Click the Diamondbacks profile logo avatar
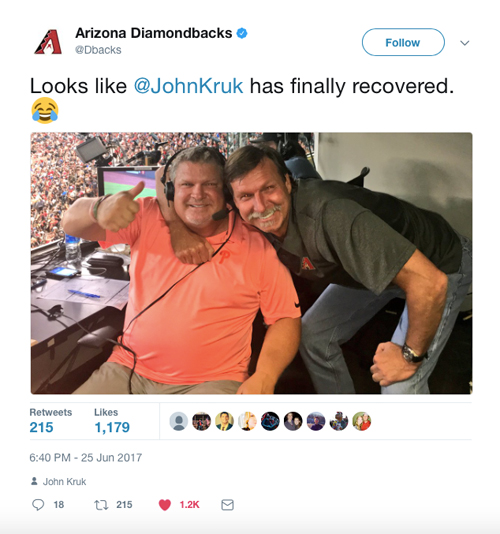Viewport: 500px width, 534px height. click(x=48, y=42)
